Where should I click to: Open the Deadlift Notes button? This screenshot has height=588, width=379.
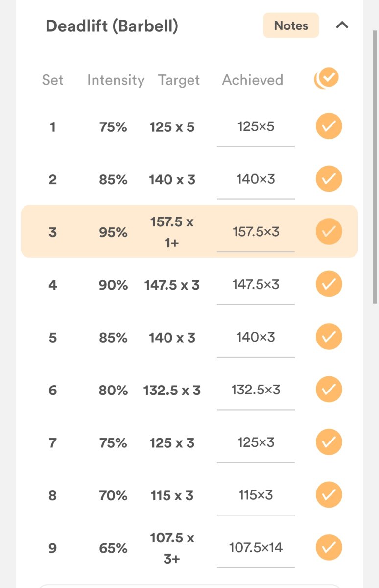click(x=291, y=25)
